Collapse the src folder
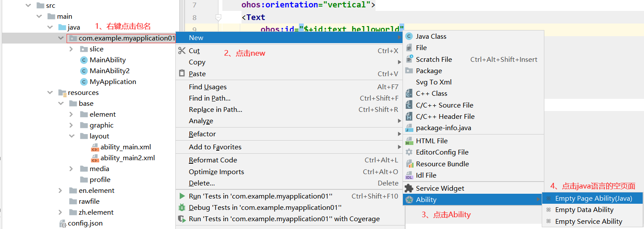 [28, 6]
